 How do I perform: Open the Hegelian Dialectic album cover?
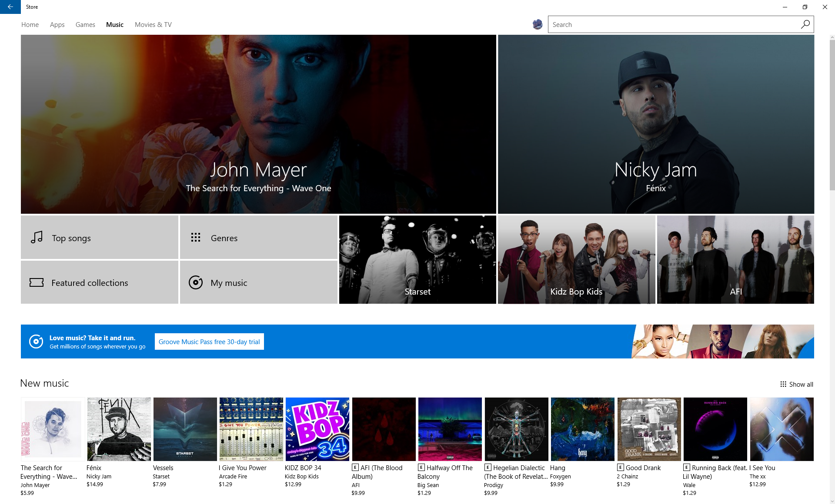[517, 429]
